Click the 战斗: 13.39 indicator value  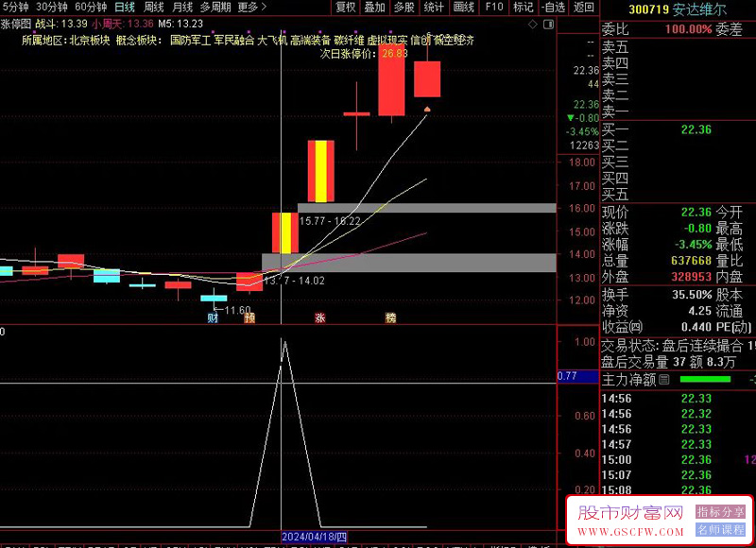click(x=61, y=24)
